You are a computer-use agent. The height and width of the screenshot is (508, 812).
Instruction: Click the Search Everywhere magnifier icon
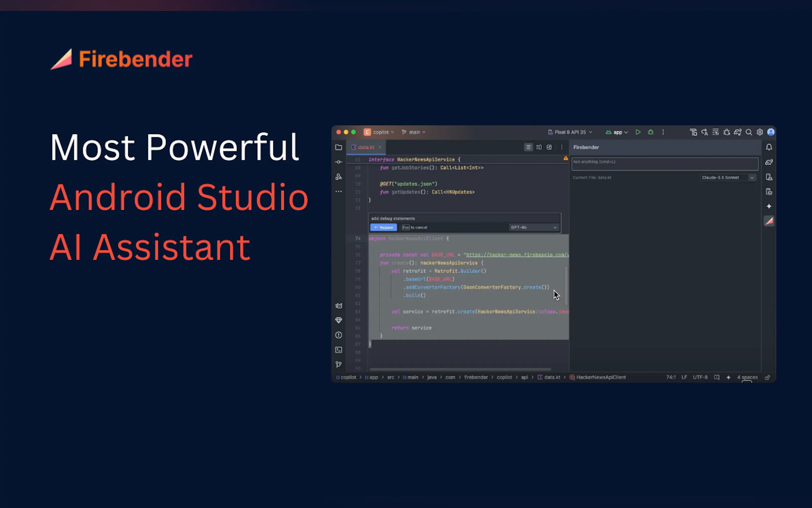749,132
